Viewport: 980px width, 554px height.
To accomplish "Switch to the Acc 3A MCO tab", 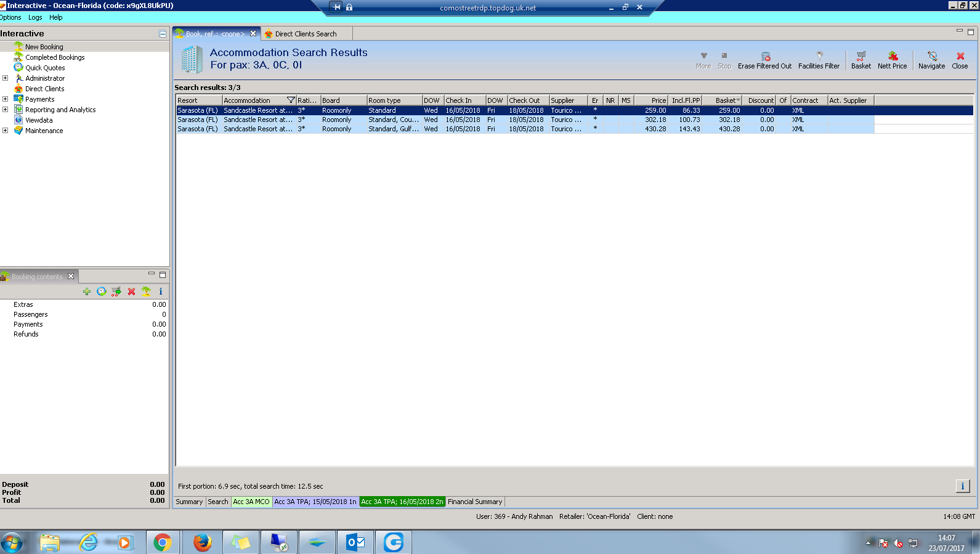I will (251, 502).
